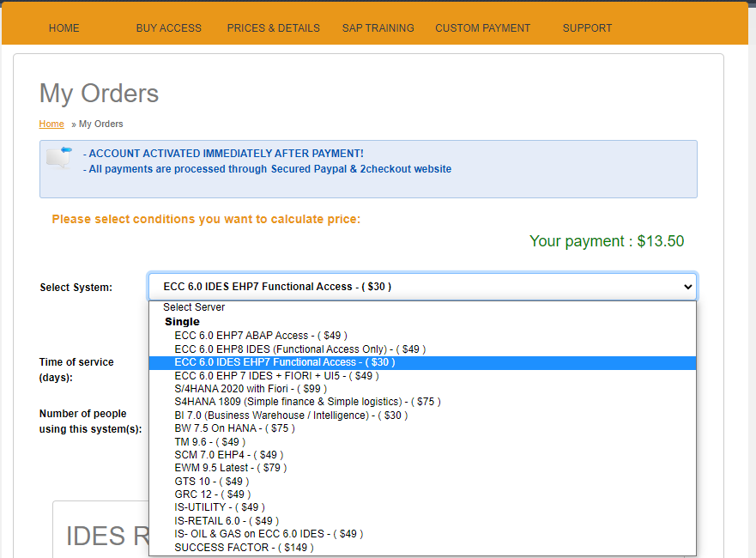Navigate to SAP TRAINING
Viewport: 756px width, 558px height.
[x=378, y=28]
